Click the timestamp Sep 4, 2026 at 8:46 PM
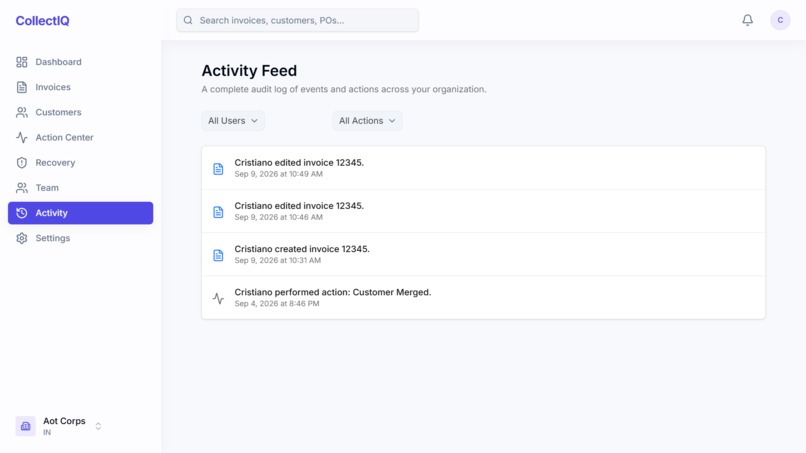The image size is (806, 453). [277, 304]
